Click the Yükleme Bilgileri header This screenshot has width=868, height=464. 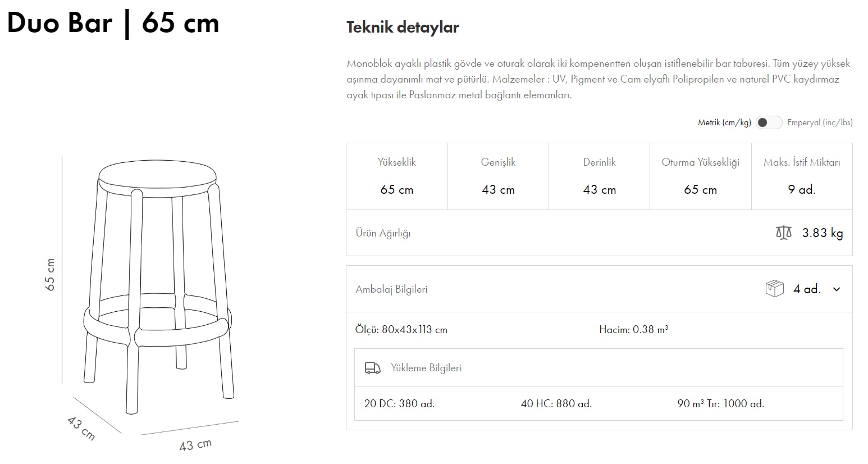(x=426, y=368)
